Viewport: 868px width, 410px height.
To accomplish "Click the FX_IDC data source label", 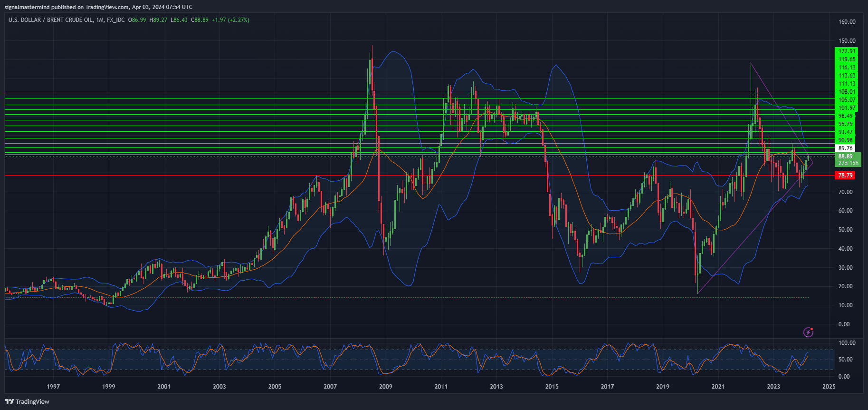I will [x=116, y=20].
